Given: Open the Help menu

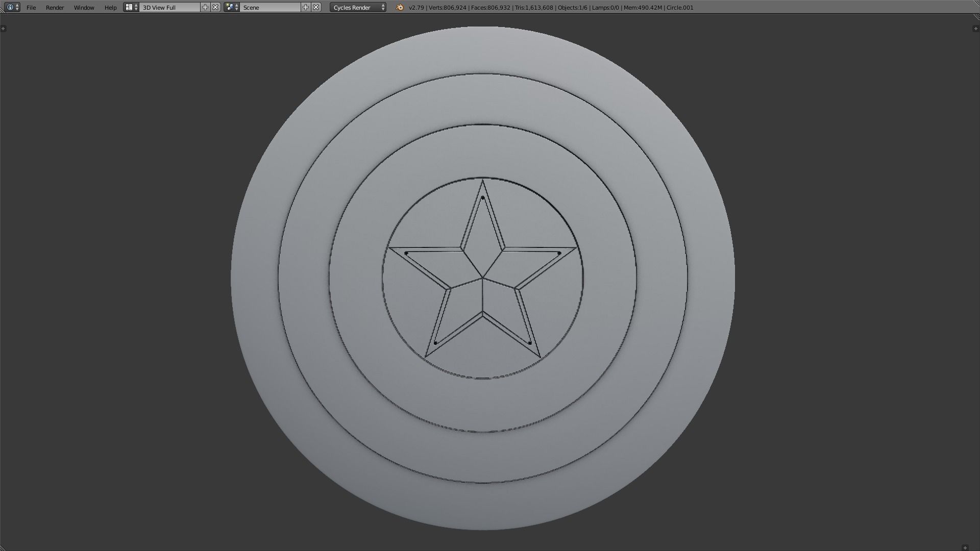Looking at the screenshot, I should point(110,8).
